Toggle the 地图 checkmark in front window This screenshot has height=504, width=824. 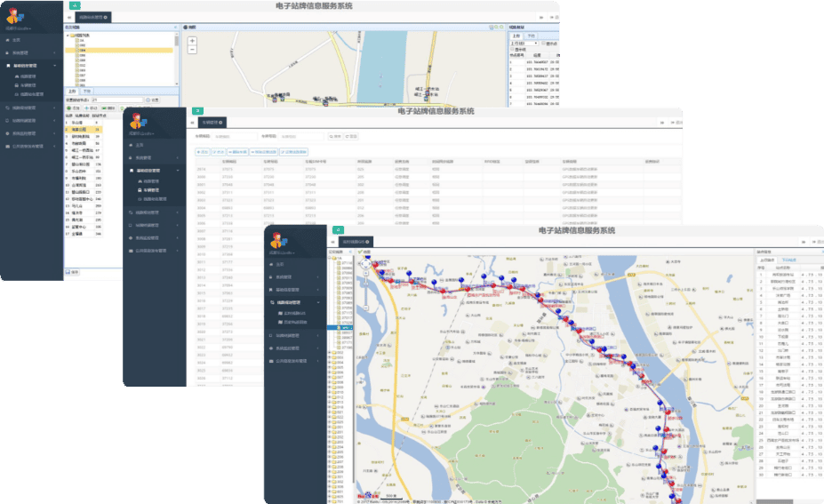click(x=361, y=252)
